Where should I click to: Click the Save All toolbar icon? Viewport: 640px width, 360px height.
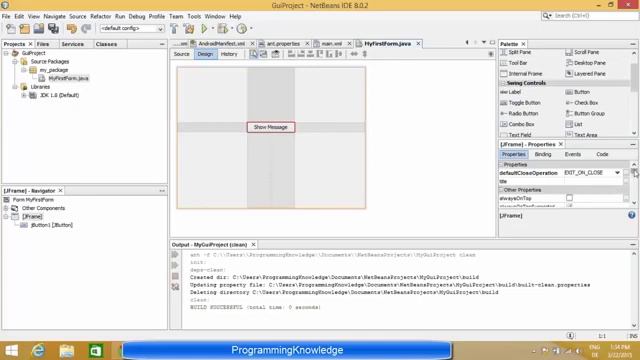pos(53,29)
